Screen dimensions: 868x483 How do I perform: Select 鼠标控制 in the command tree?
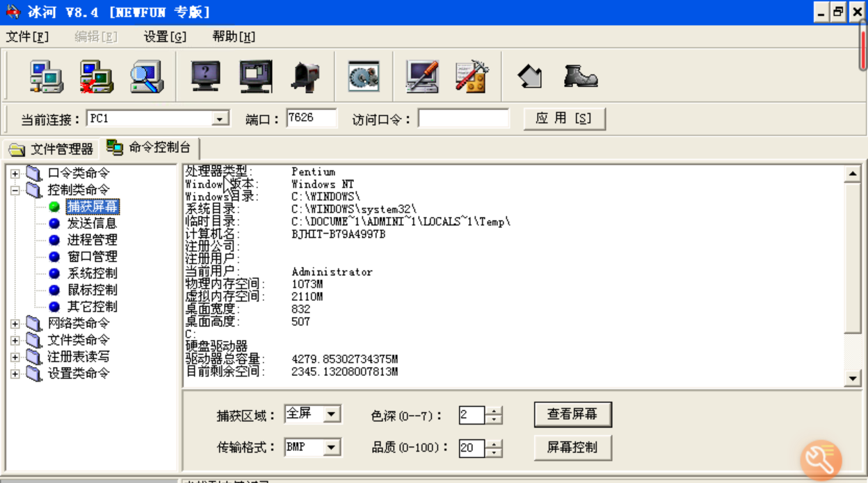[93, 290]
